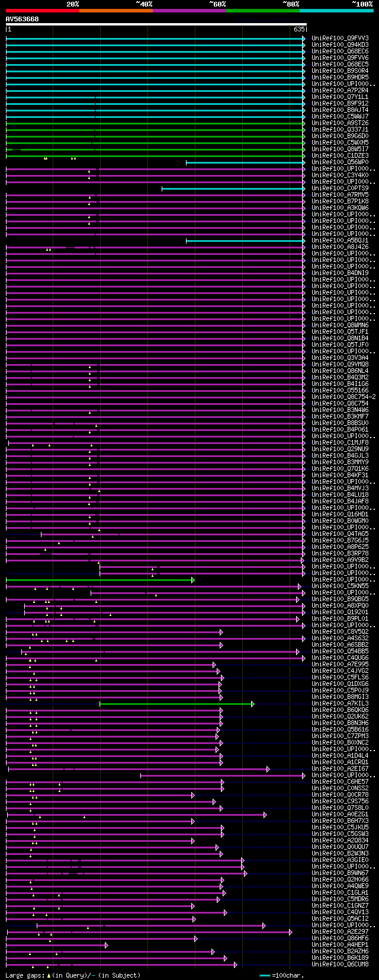Click the green arrowhead beside UniRef100_Q337J1

[x=304, y=129]
